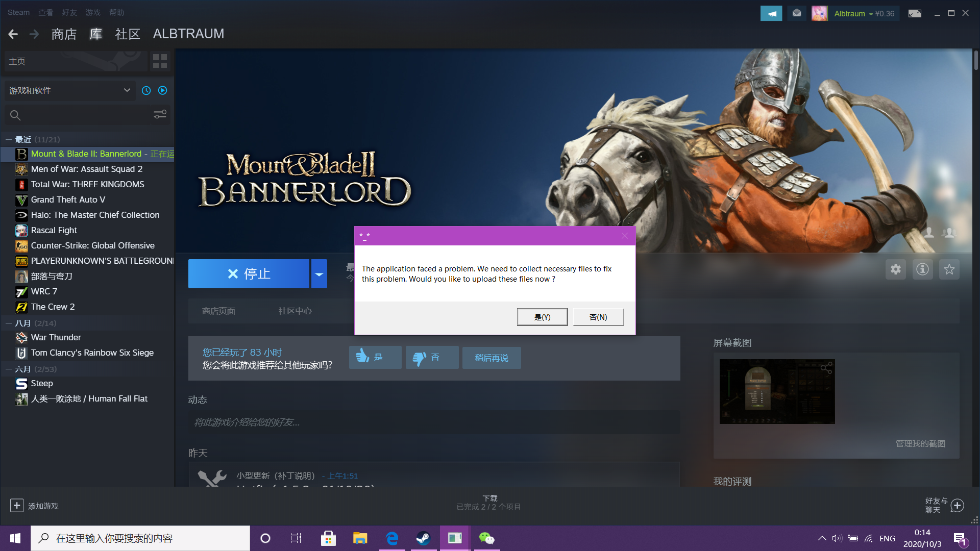This screenshot has width=980, height=551.
Task: Open the screenshot thumbnail
Action: [x=777, y=391]
